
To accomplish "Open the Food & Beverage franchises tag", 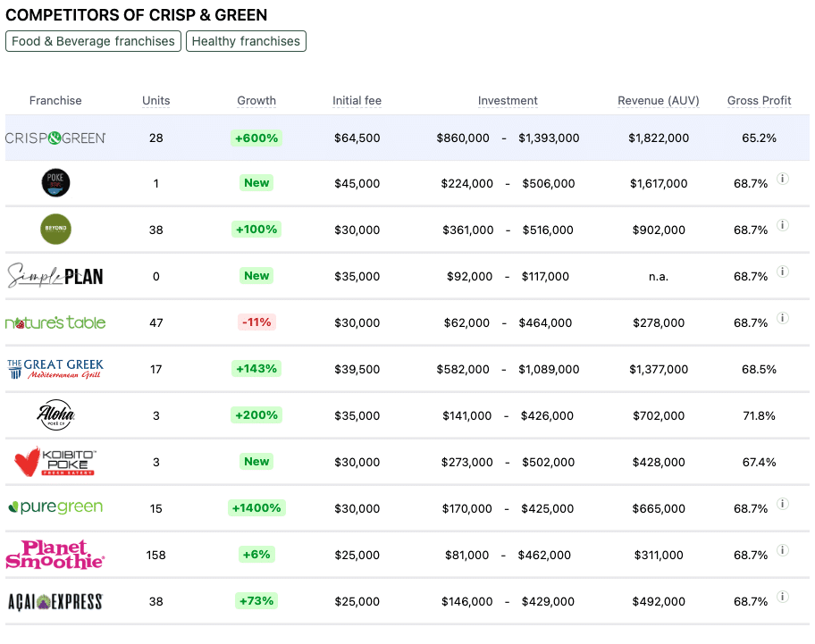I will point(93,41).
